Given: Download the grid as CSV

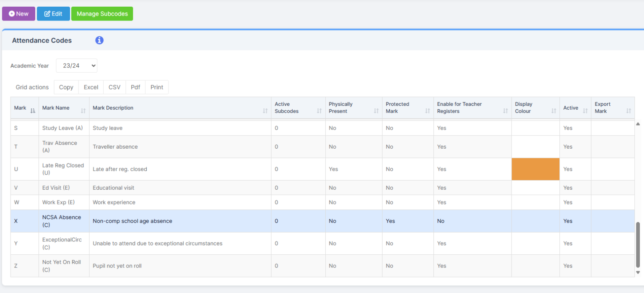Looking at the screenshot, I should point(114,87).
